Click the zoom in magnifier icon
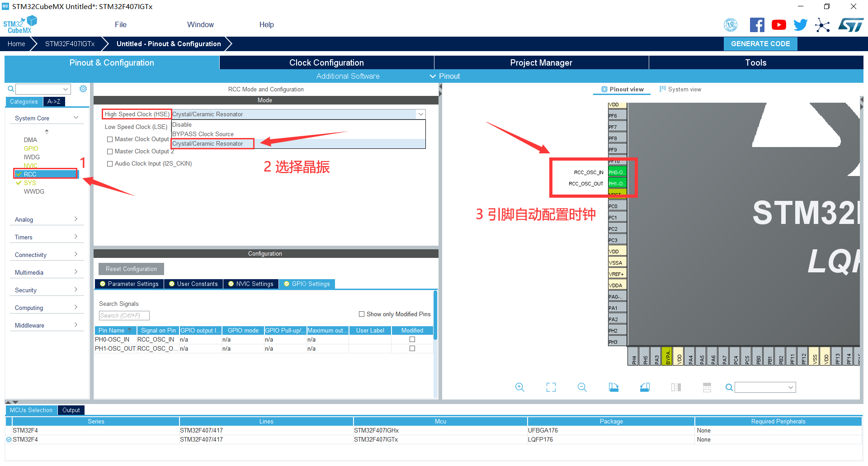 click(x=519, y=387)
